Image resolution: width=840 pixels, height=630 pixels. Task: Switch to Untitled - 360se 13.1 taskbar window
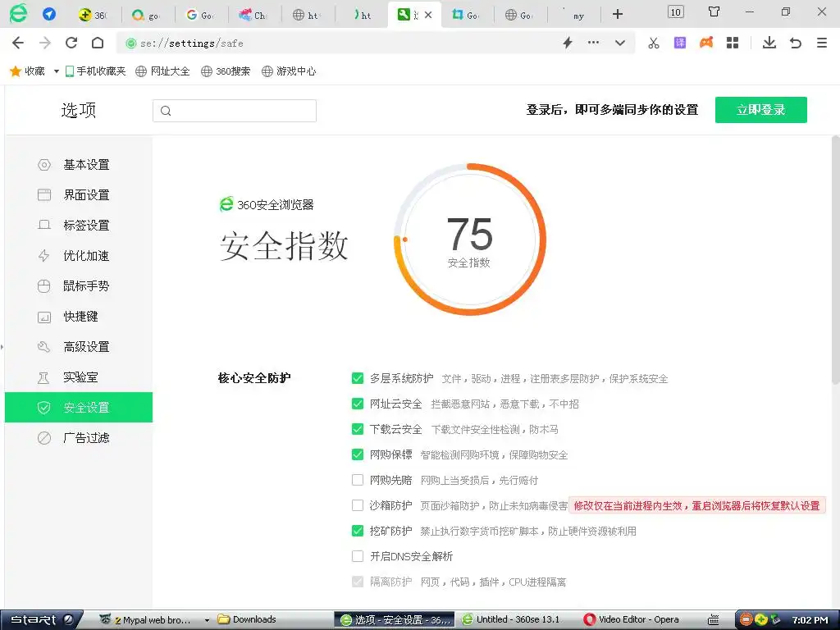[512, 620]
